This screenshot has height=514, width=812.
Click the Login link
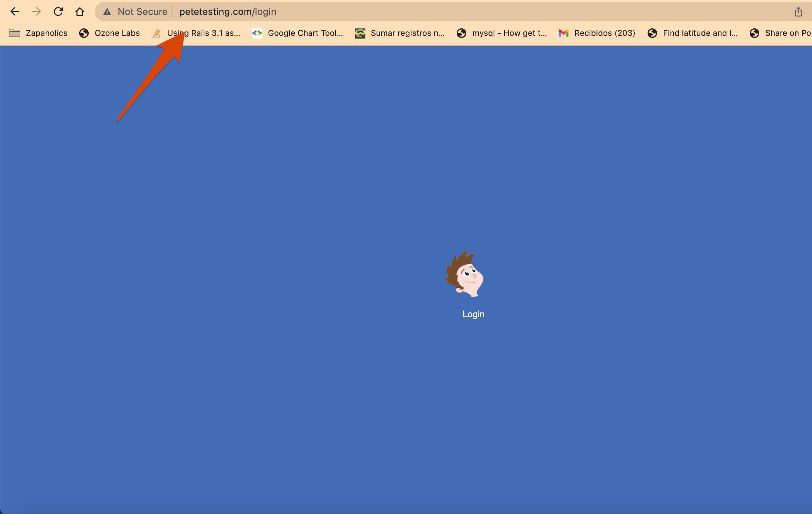(473, 314)
